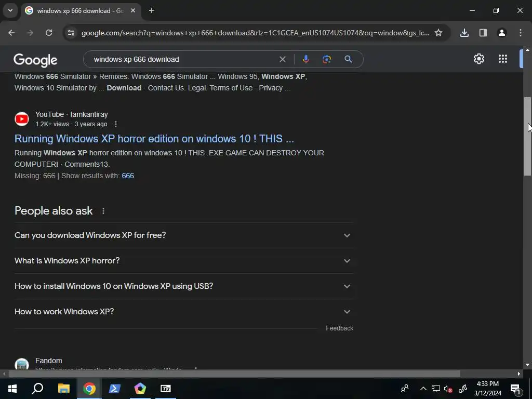Open the People tray icon

click(x=404, y=389)
